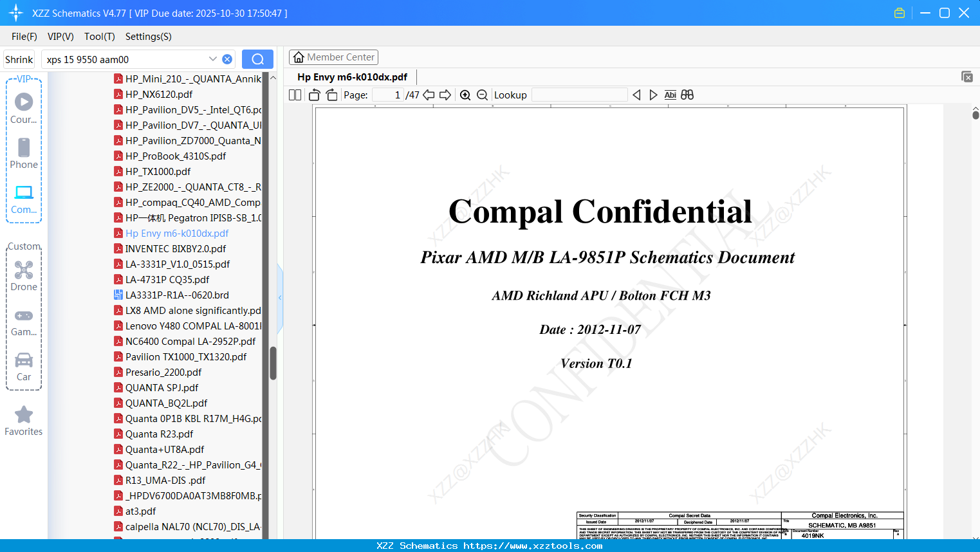Open the Settings(S) menu

149,37
